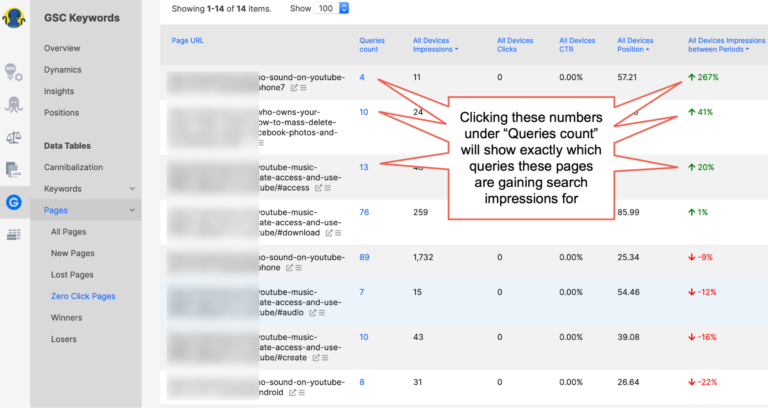Select the Keywords menu item
The height and width of the screenshot is (408, 768).
pyautogui.click(x=63, y=189)
